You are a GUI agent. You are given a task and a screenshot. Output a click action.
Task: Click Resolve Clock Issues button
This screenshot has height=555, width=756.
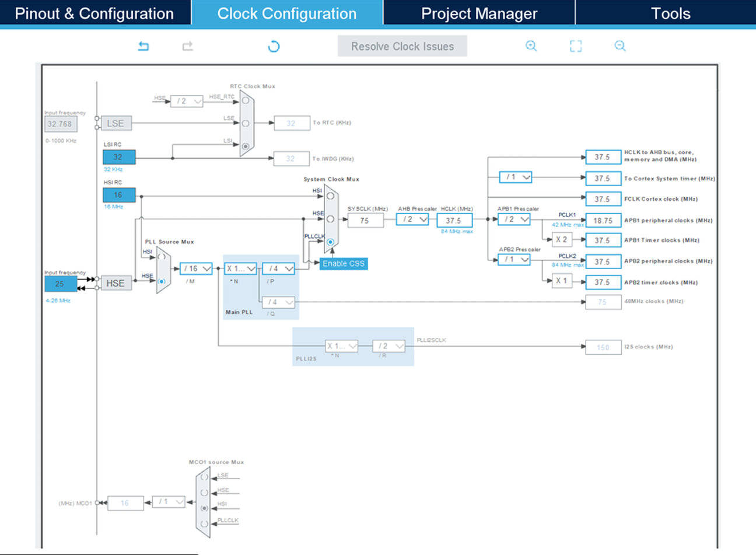402,46
